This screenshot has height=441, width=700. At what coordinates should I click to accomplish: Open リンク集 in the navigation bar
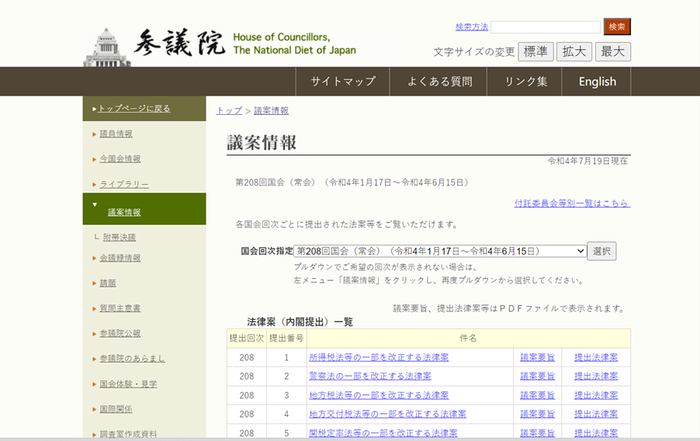(x=525, y=82)
